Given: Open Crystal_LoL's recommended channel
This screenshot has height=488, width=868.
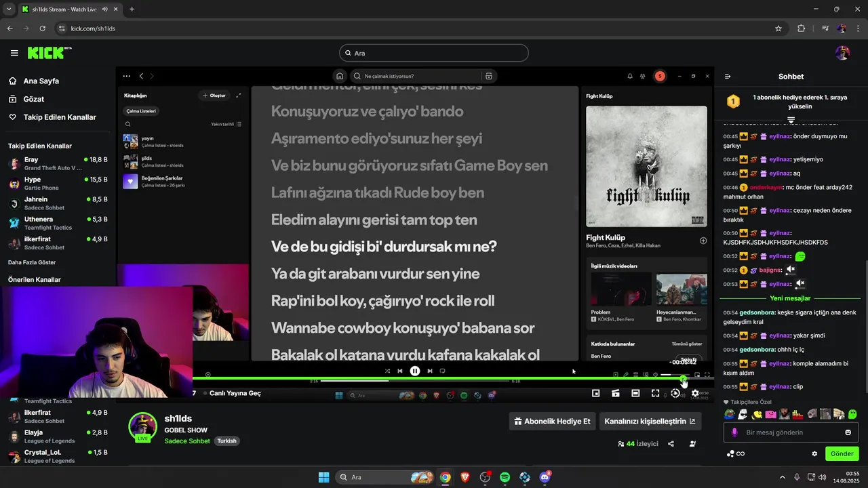Looking at the screenshot, I should click(58, 456).
